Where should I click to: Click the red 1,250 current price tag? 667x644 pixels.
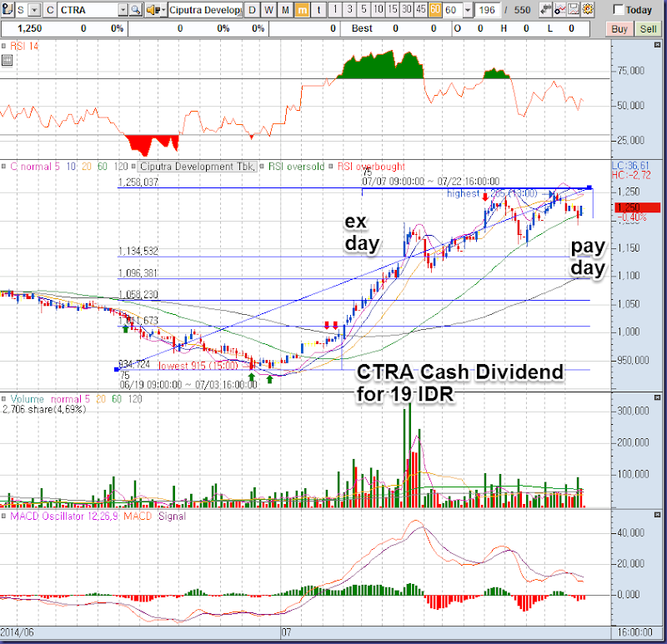click(637, 207)
